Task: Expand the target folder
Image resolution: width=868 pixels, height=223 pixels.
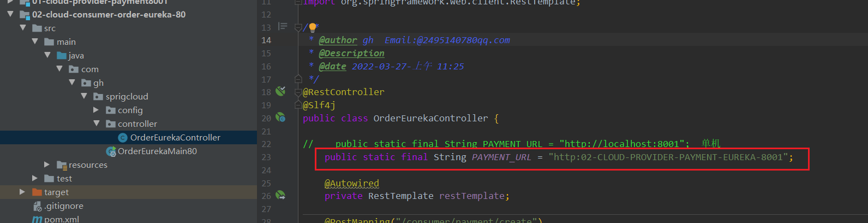Action: [22, 192]
